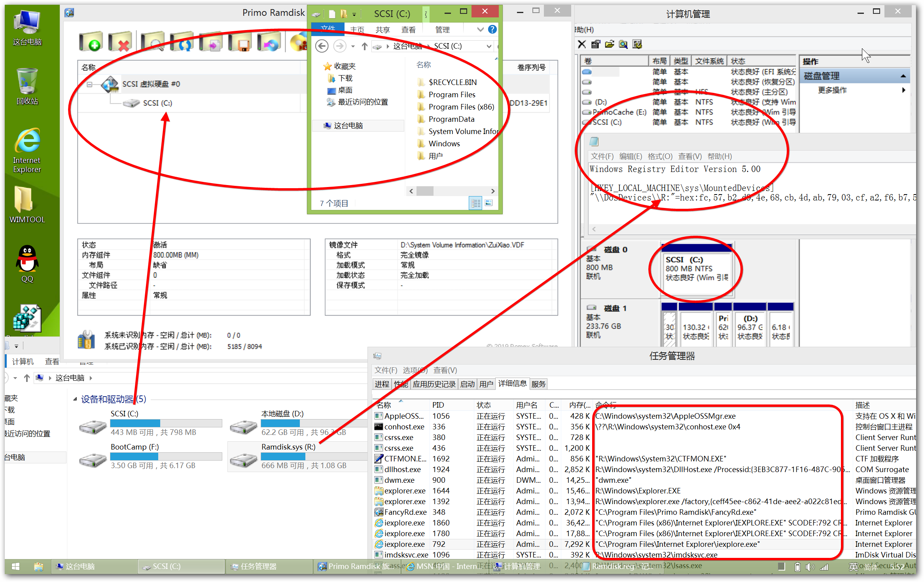Open the 回收站 recycle bin desktop icon
Screen dimensions: 924x582
point(27,87)
